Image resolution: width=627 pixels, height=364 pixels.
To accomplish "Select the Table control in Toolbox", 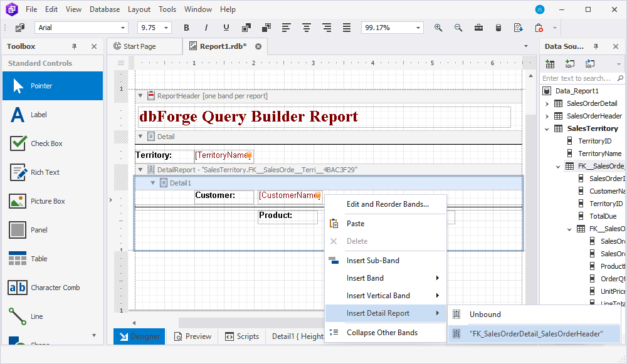I will coord(53,259).
